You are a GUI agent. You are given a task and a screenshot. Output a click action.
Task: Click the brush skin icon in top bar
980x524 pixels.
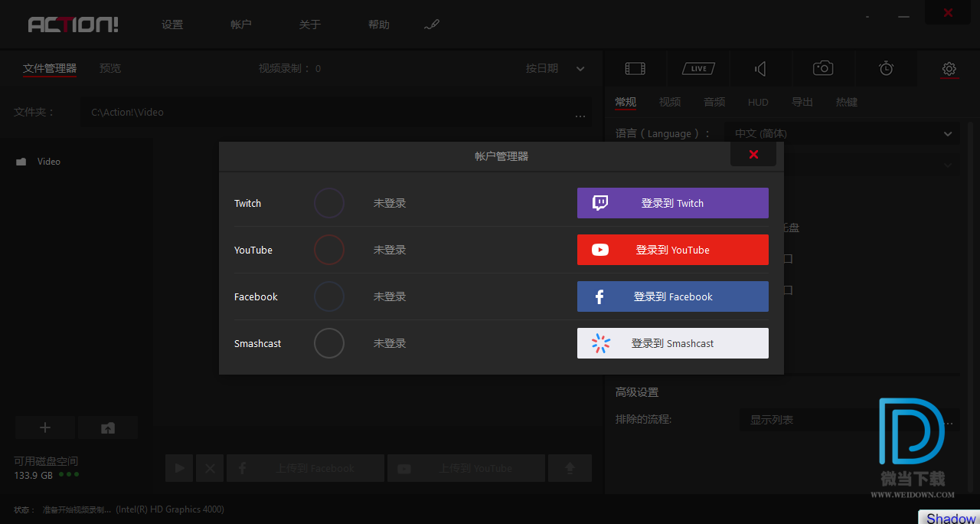[x=432, y=25]
